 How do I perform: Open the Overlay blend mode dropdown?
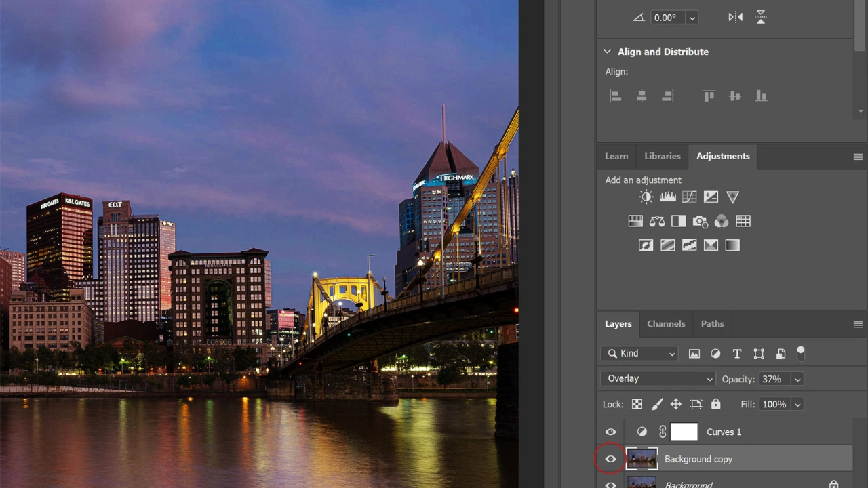pyautogui.click(x=658, y=379)
